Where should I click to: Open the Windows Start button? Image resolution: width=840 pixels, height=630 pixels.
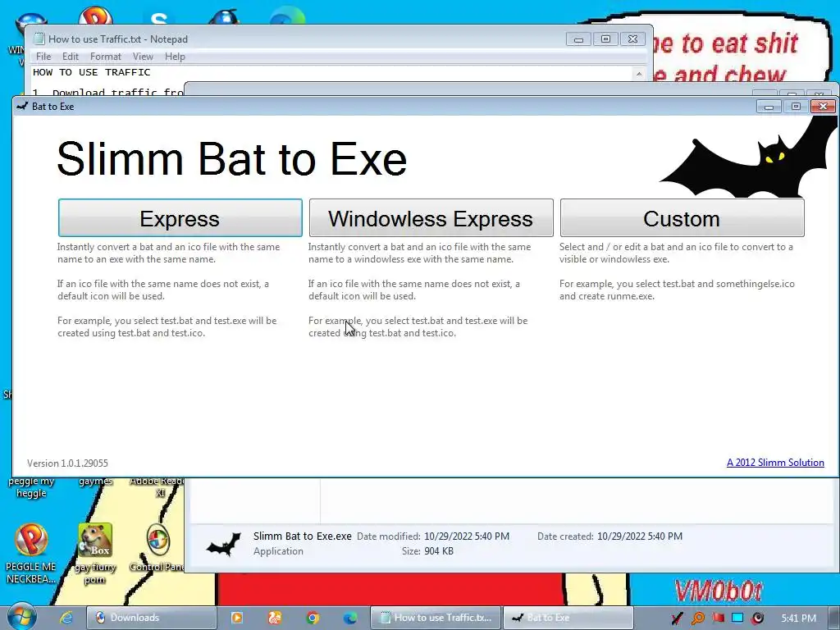[x=22, y=617]
